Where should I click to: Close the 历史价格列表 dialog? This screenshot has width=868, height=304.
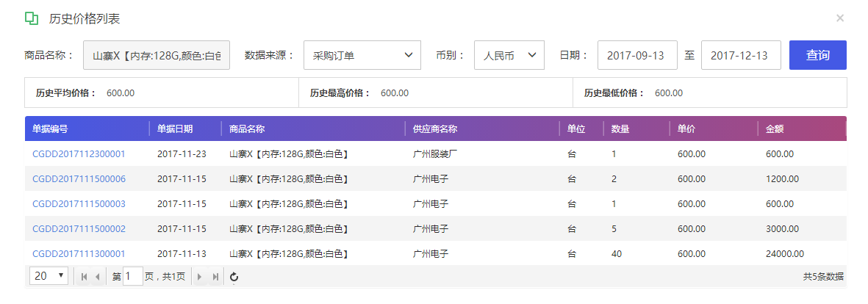click(840, 18)
